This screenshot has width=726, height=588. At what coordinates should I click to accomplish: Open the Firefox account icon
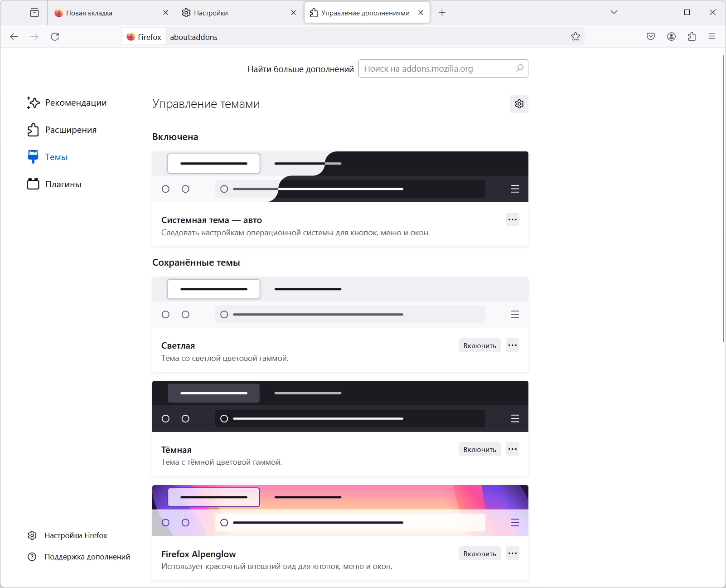pos(672,37)
